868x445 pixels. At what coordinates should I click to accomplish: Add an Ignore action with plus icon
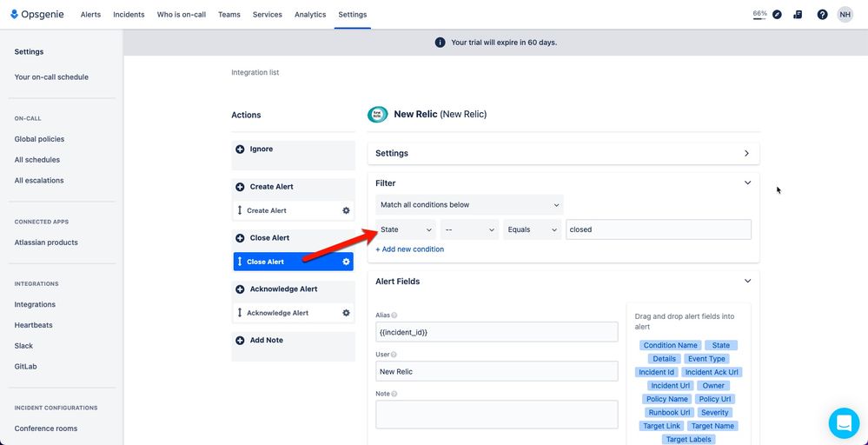pos(240,149)
